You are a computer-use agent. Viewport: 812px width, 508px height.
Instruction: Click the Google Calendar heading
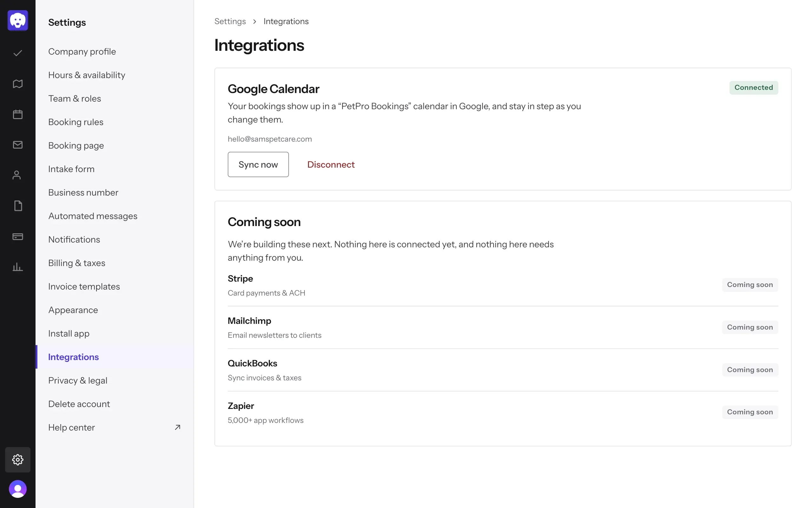pyautogui.click(x=273, y=89)
